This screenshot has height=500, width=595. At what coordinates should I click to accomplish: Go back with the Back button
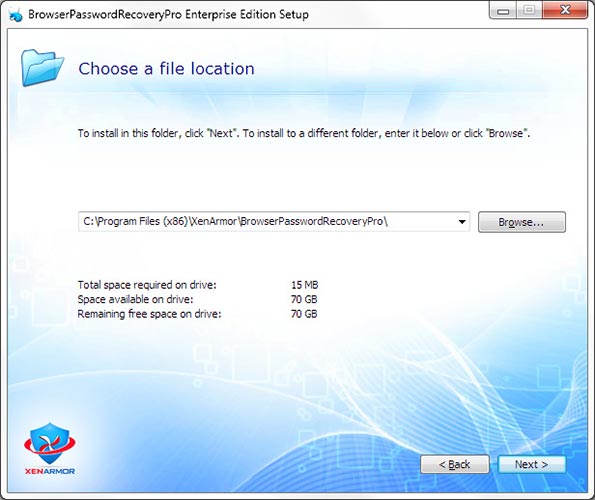click(x=455, y=464)
